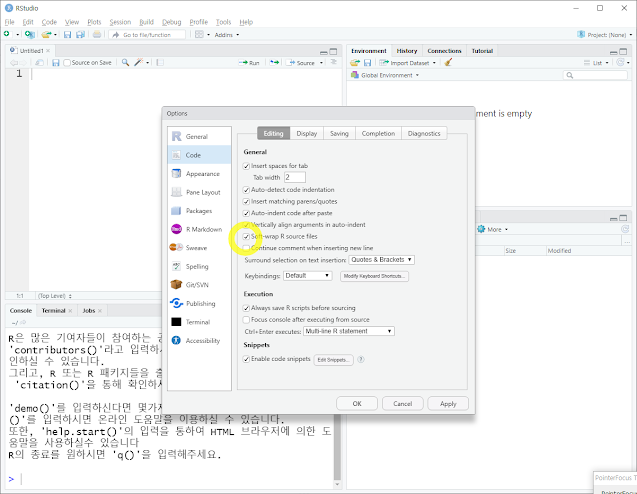This screenshot has height=494, width=637.
Task: Click the Tab width input field
Action: coord(295,178)
